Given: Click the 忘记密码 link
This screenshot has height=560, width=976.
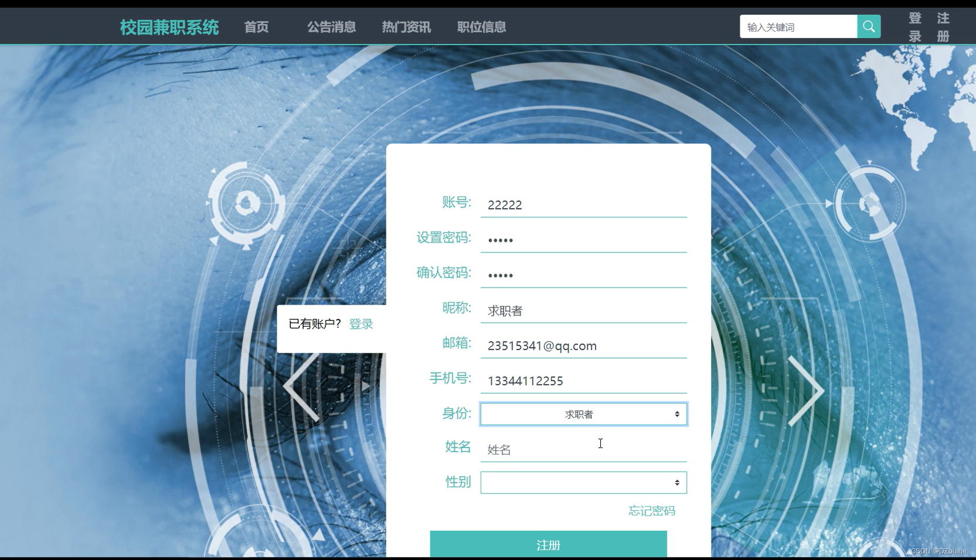Looking at the screenshot, I should click(x=652, y=511).
